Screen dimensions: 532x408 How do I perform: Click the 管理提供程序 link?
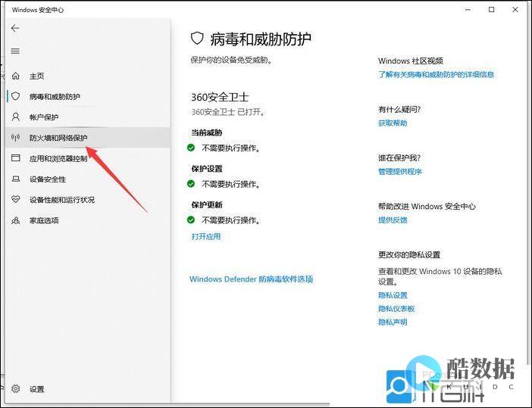[x=400, y=172]
